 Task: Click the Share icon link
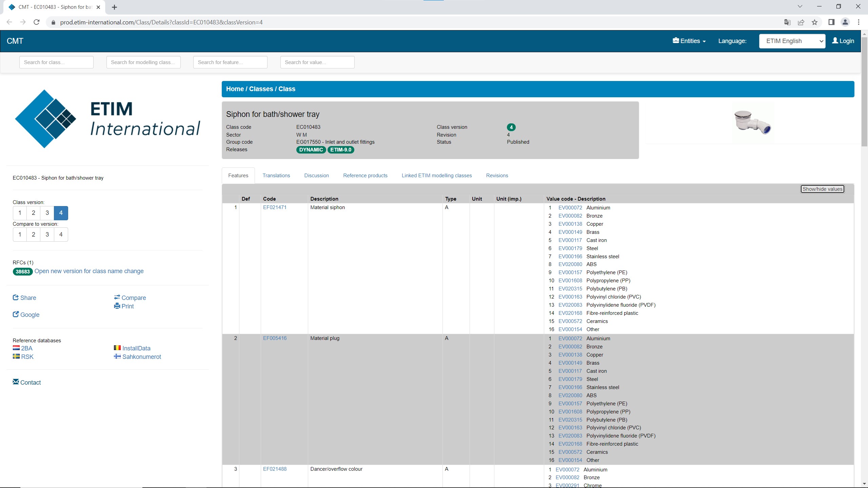click(16, 298)
